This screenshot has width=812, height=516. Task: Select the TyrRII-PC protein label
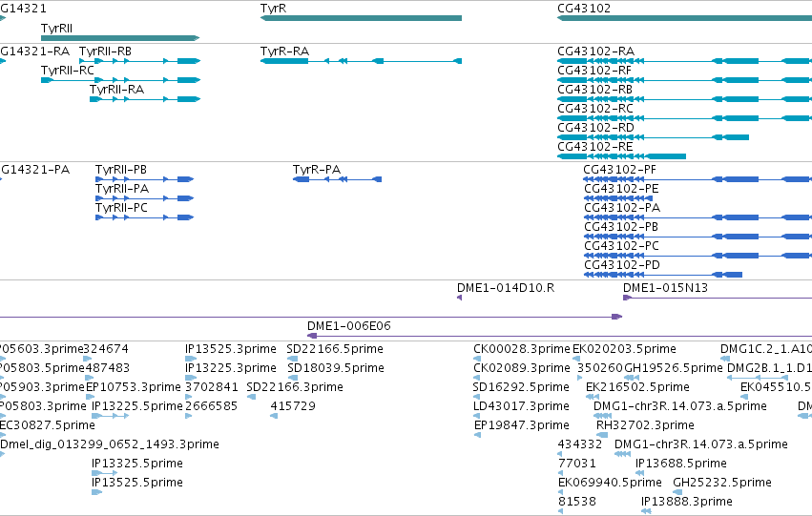pyautogui.click(x=122, y=208)
